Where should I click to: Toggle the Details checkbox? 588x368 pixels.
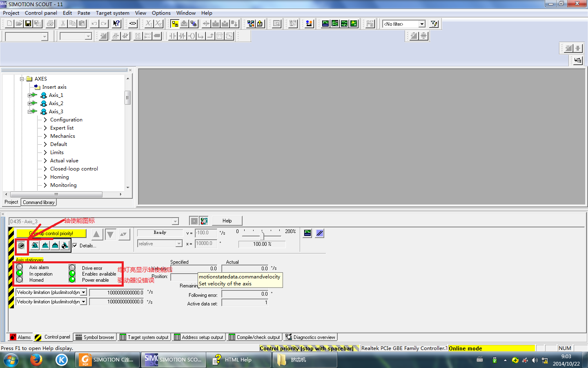tap(75, 246)
